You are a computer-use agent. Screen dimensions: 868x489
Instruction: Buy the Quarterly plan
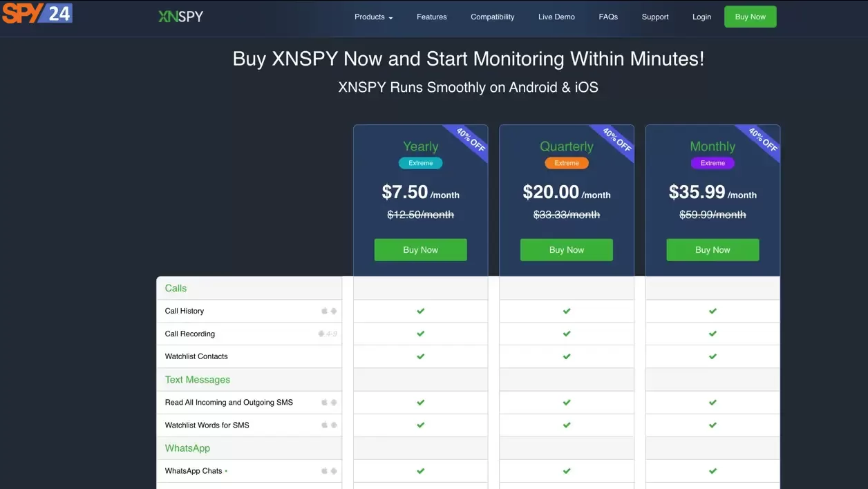tap(567, 250)
